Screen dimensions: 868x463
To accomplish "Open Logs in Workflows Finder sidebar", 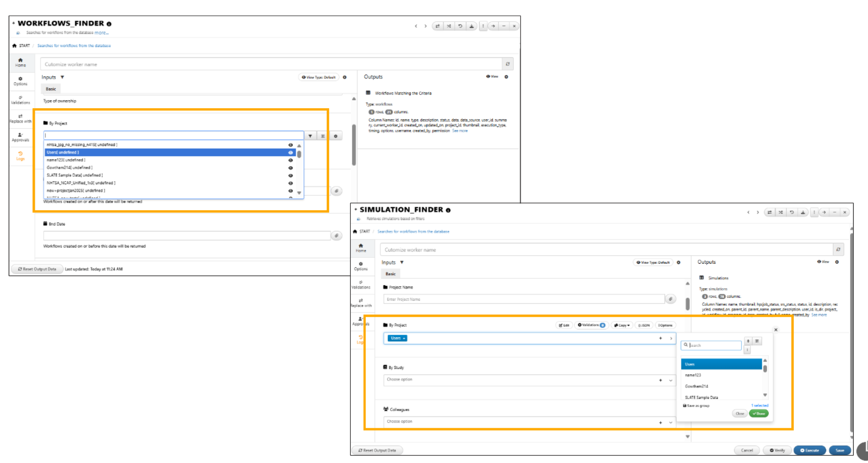I will pos(21,156).
